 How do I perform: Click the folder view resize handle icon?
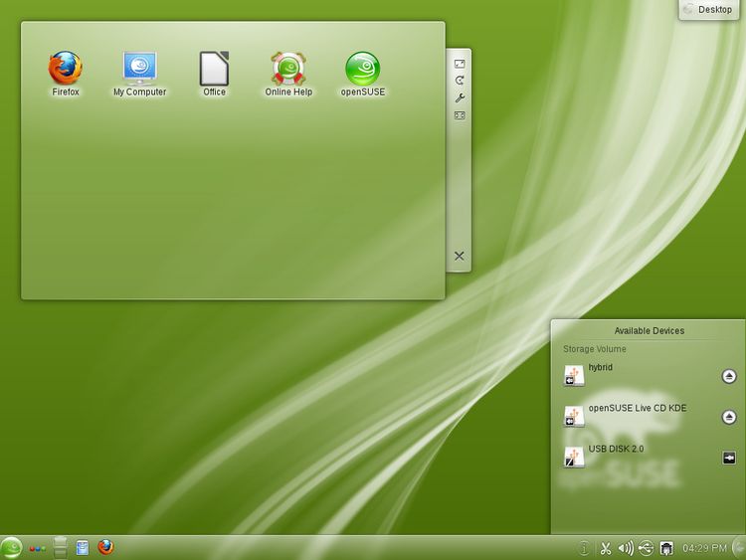pos(460,64)
